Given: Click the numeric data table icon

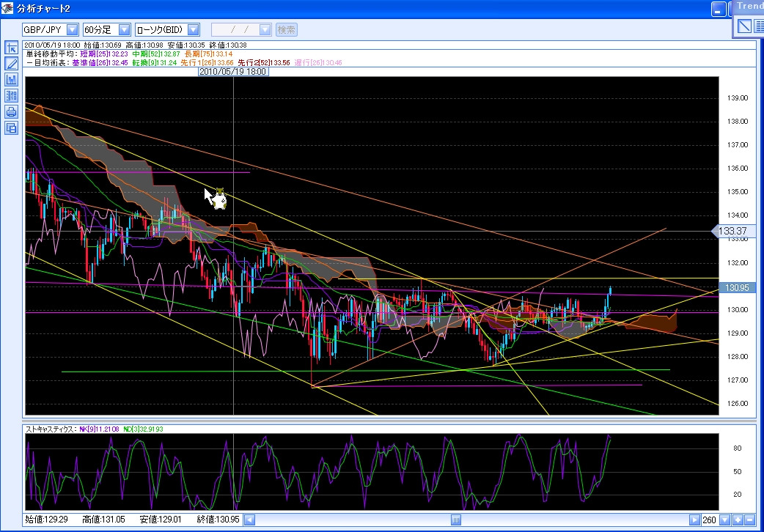Looking at the screenshot, I should pyautogui.click(x=11, y=95).
